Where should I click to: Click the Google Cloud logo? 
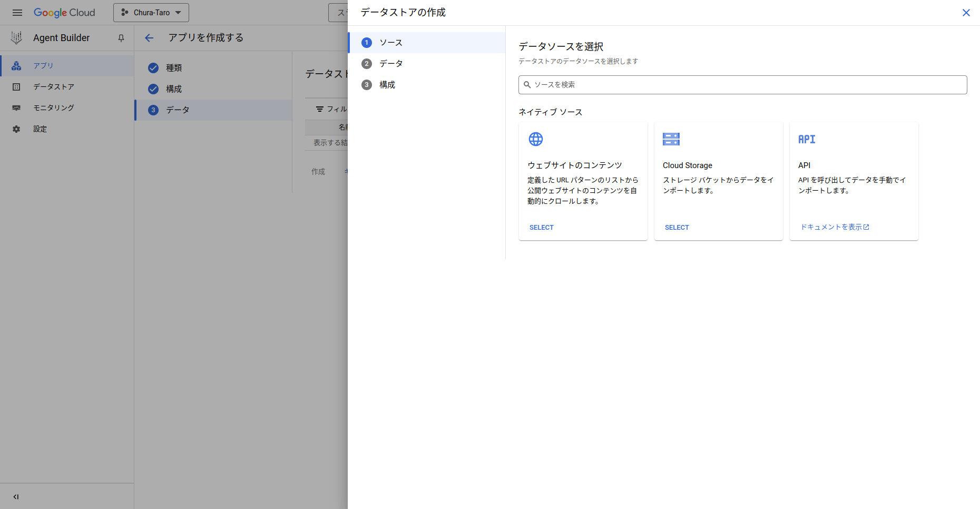pyautogui.click(x=64, y=13)
